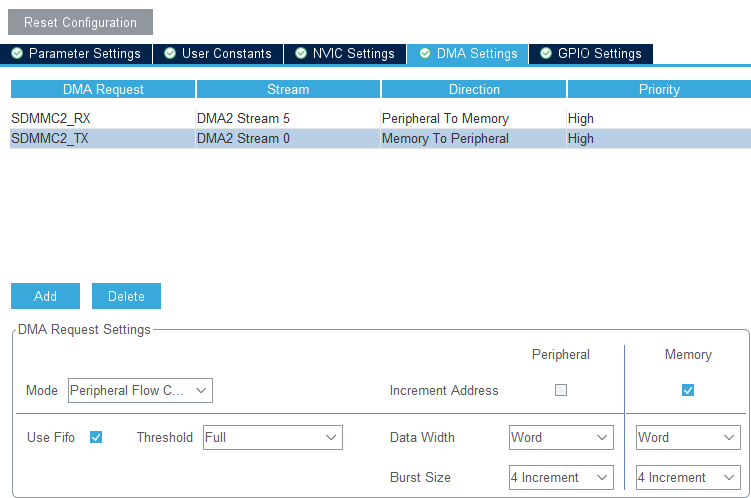Screen dimensions: 751x498
Task: Uncheck Memory Increment Address checkbox
Action: pos(688,390)
